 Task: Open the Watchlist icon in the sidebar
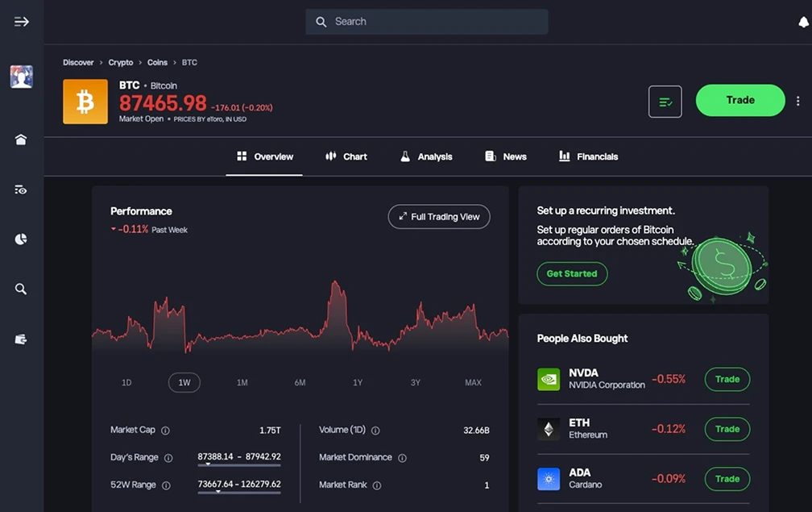[20, 189]
